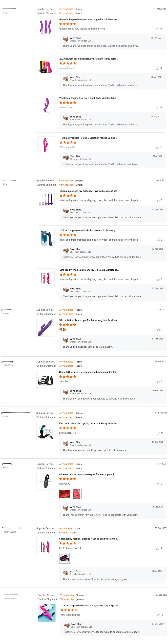Viewport: 168px width, 644px height.
Task: Click product image beside "USB rechargeable medical silicone"
Action: click(46, 238)
